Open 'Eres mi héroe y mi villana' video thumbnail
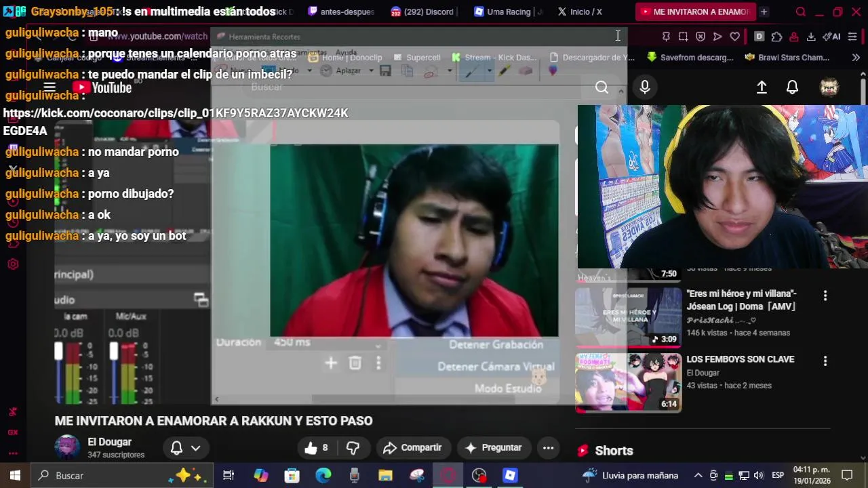 pos(629,317)
